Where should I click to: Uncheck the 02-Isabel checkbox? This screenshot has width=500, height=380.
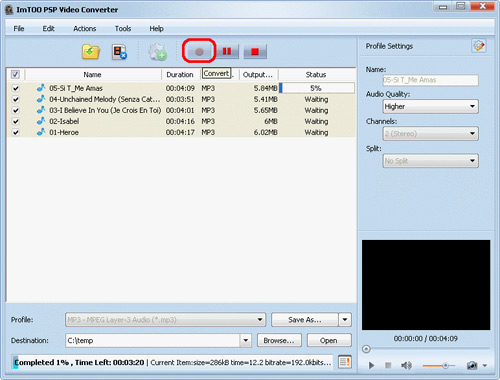15,121
